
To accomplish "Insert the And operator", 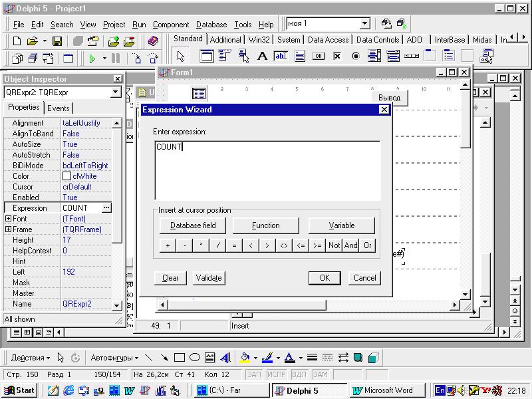I will tap(351, 245).
